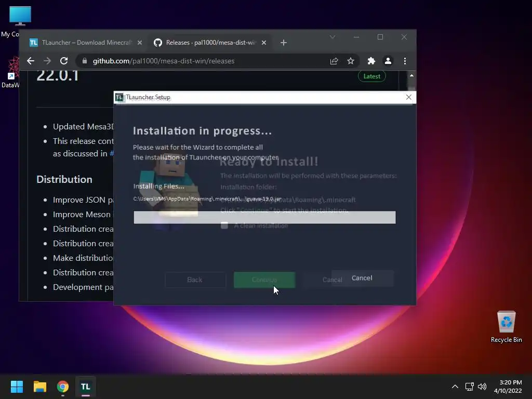The width and height of the screenshot is (532, 399).
Task: Open a new Chrome tab
Action: click(x=284, y=43)
